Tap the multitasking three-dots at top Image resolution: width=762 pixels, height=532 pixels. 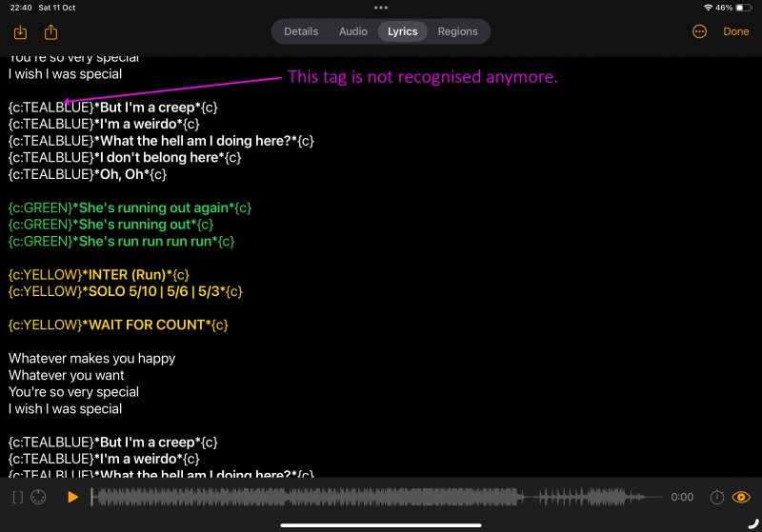pyautogui.click(x=381, y=8)
